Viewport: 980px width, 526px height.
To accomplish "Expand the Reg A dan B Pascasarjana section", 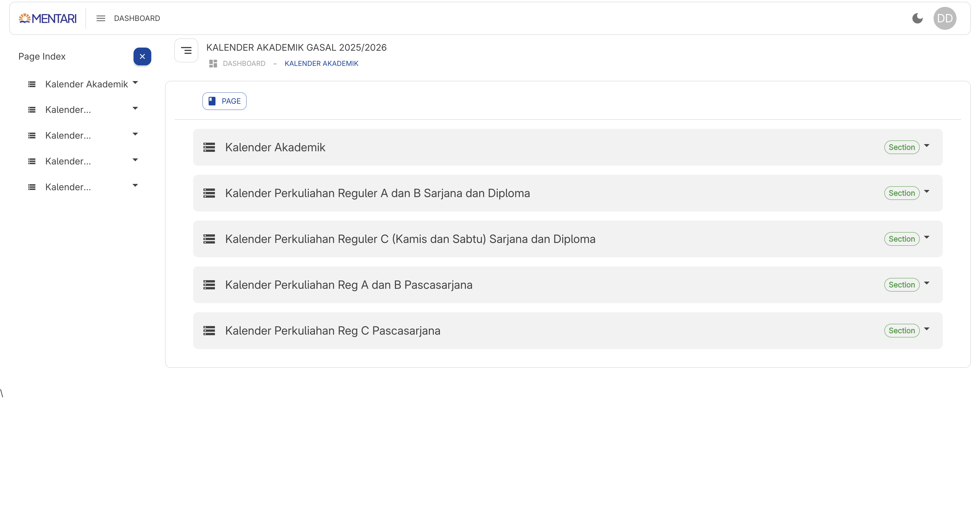I will [927, 283].
